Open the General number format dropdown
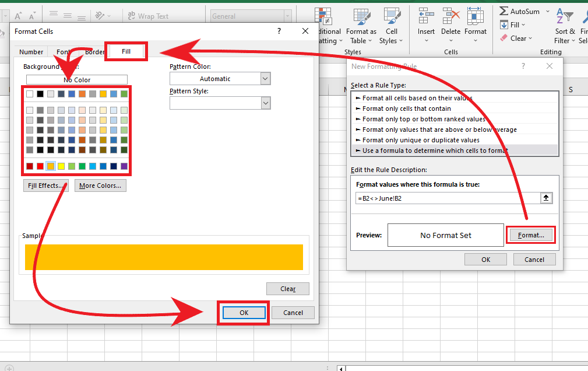 click(288, 15)
